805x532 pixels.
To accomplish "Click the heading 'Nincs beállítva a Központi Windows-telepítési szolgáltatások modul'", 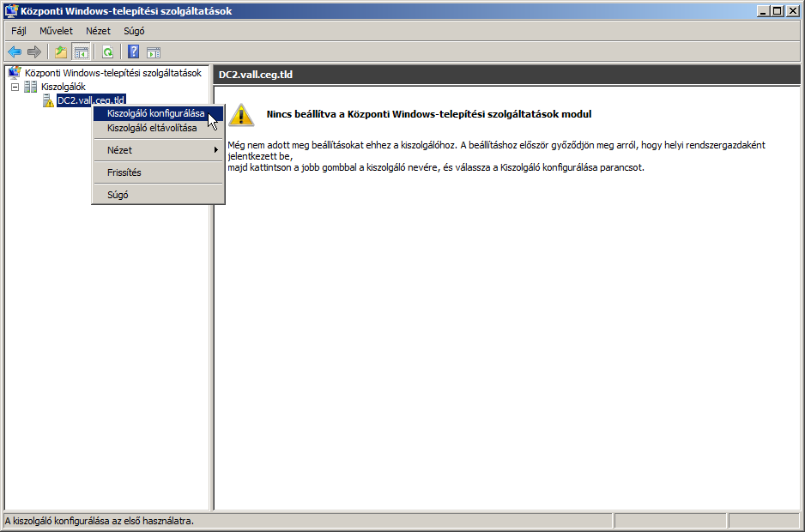I will [429, 114].
